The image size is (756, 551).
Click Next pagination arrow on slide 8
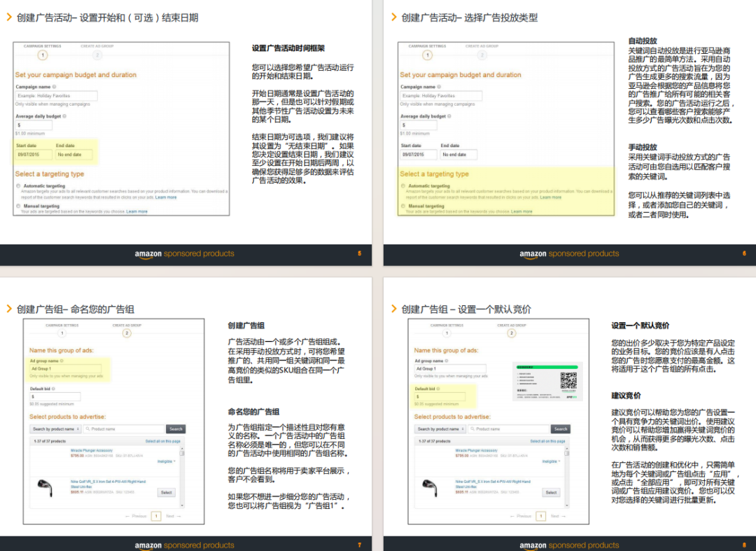(559, 516)
